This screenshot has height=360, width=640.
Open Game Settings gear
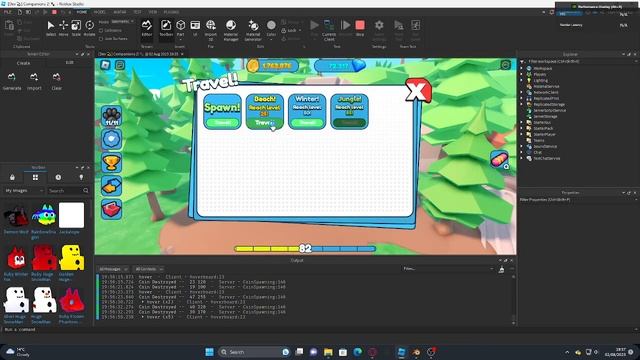click(379, 30)
